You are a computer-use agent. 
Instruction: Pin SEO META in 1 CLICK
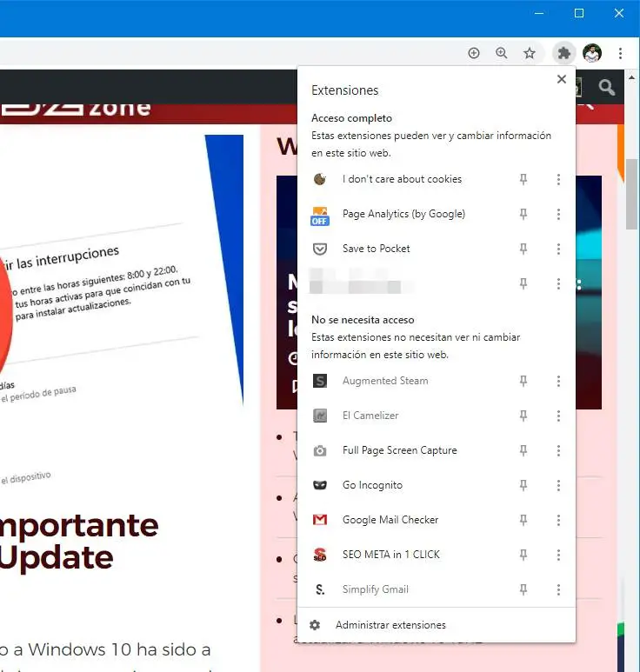523,555
